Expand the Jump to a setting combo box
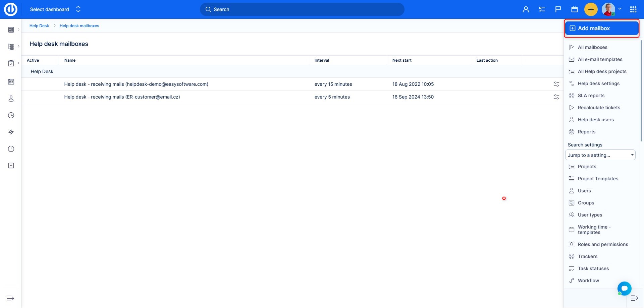This screenshot has width=644, height=308. tap(600, 155)
